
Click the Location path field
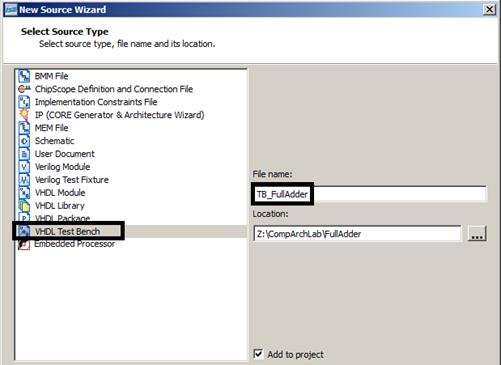pyautogui.click(x=357, y=234)
